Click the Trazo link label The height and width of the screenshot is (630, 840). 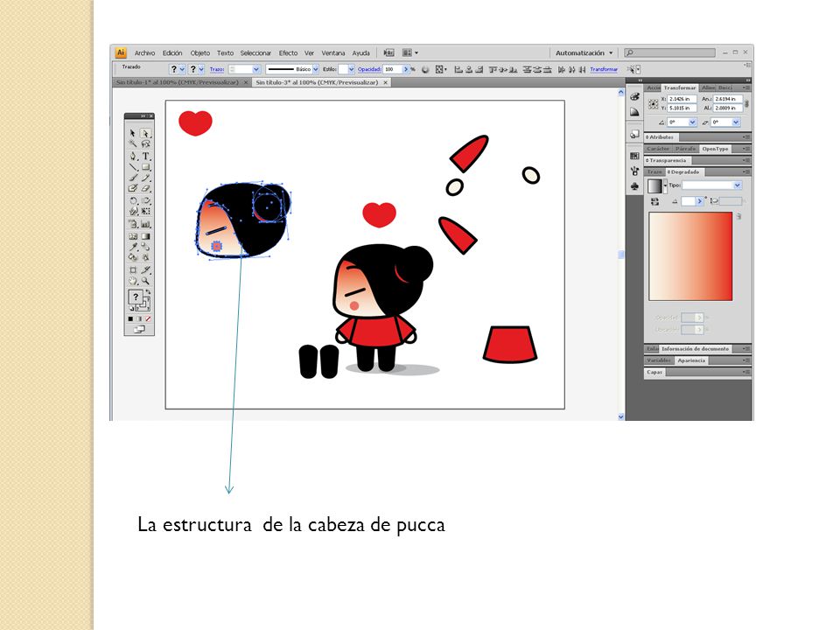pos(217,69)
